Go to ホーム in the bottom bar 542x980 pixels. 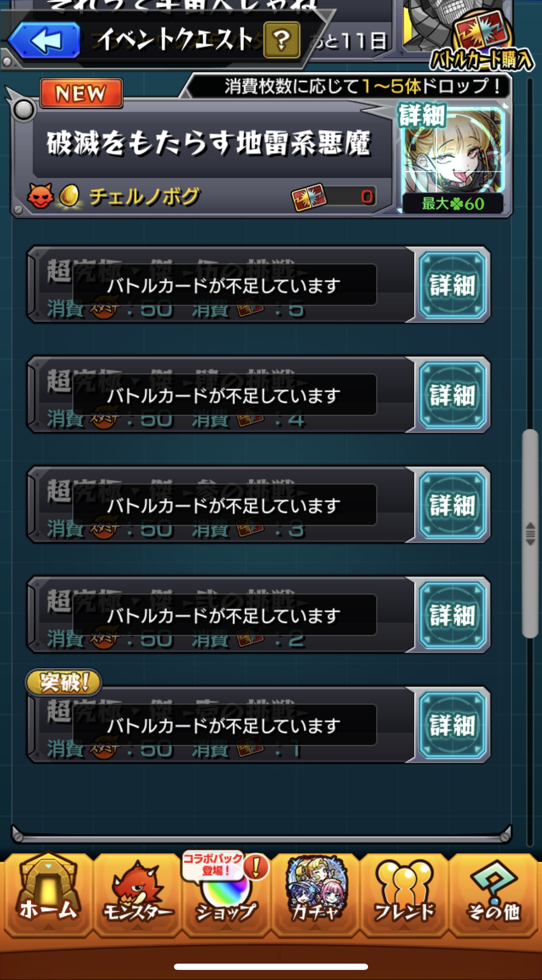click(48, 895)
